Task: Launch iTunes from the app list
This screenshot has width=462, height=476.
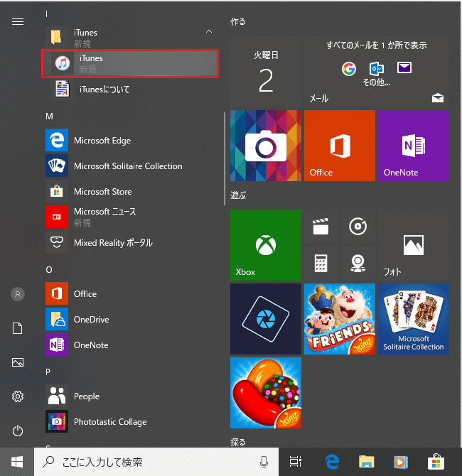Action: coord(129,63)
